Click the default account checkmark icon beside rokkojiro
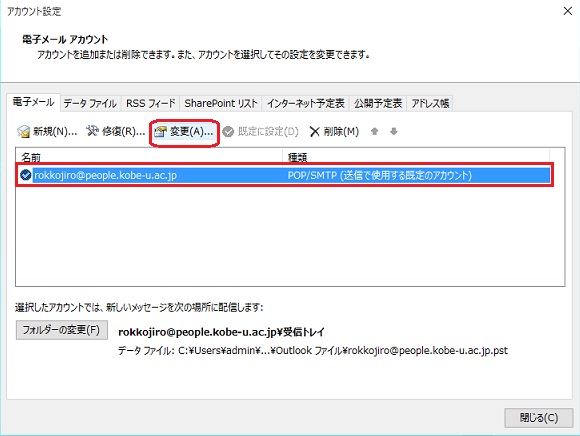This screenshot has width=580, height=436. point(26,175)
